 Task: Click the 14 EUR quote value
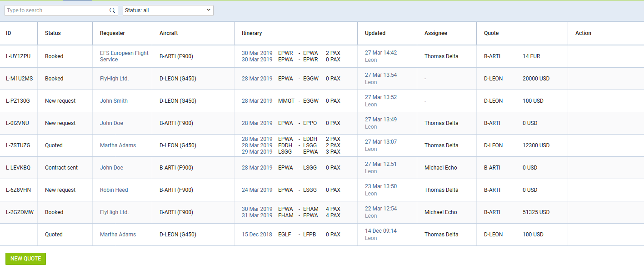tap(531, 56)
